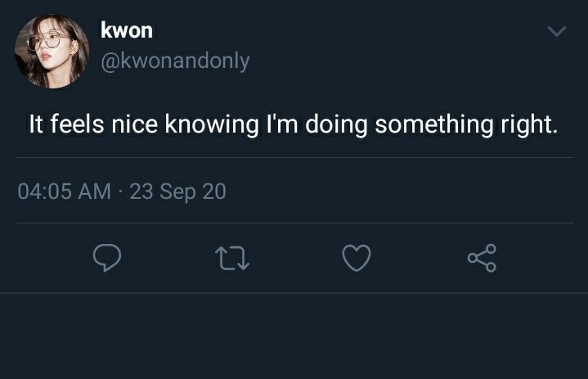Retweet kwon's tweet
The image size is (588, 379).
click(x=232, y=258)
